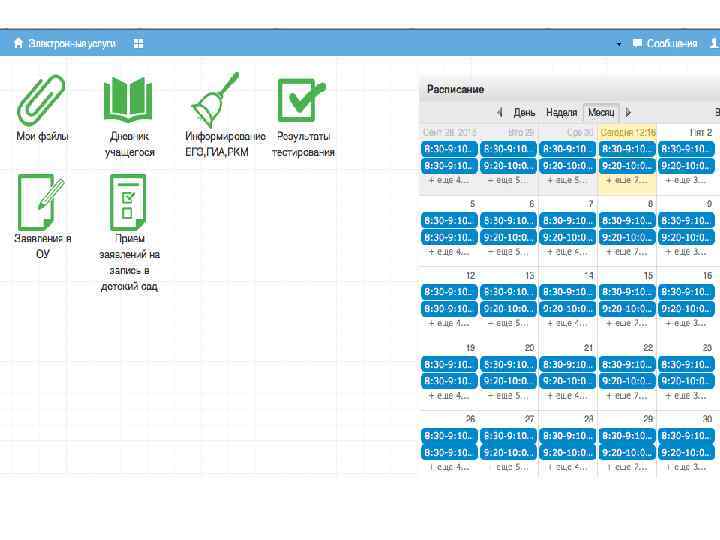
Task: Open 9:20-10:0 event on day 13
Action: coord(508,309)
